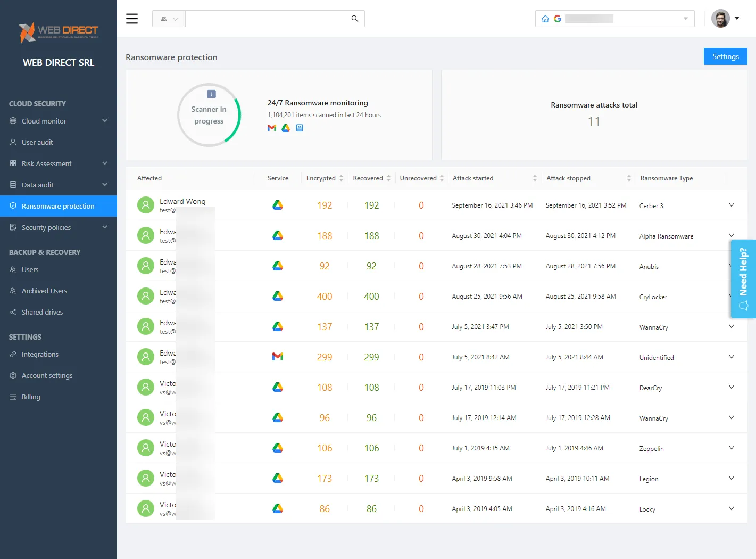756x559 pixels.
Task: Open Billing from the Settings menu
Action: [13, 397]
